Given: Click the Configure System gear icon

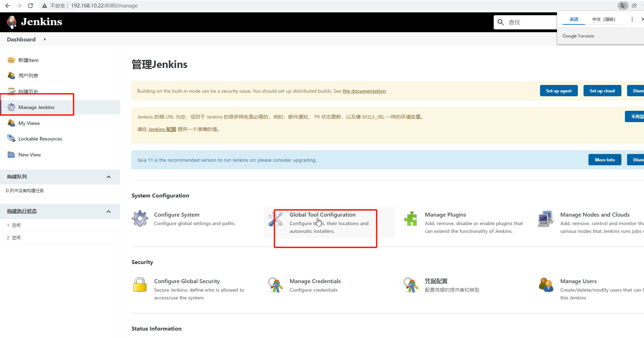Looking at the screenshot, I should [x=140, y=219].
